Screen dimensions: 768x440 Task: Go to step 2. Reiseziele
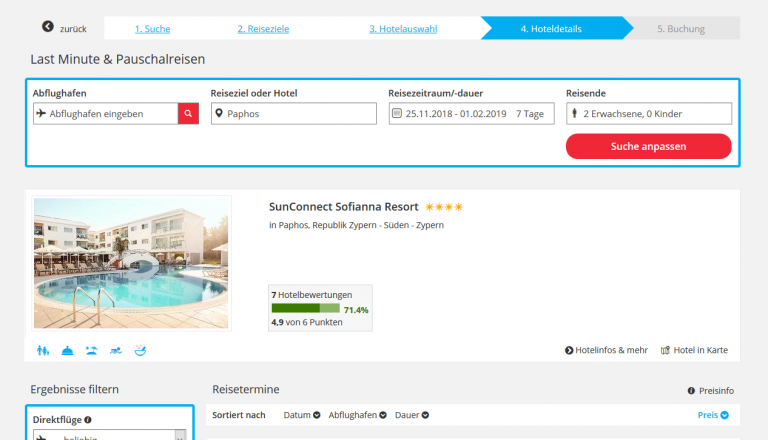pyautogui.click(x=263, y=29)
